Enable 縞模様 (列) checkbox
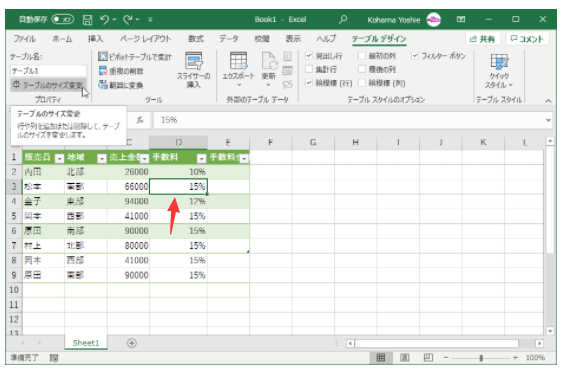Screen dimensions: 562x369 coord(362,83)
